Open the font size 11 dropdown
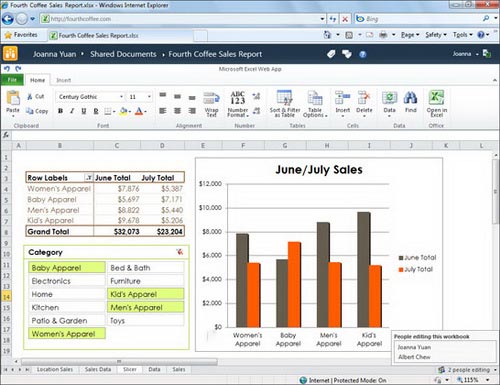The height and width of the screenshot is (385, 500). point(149,97)
